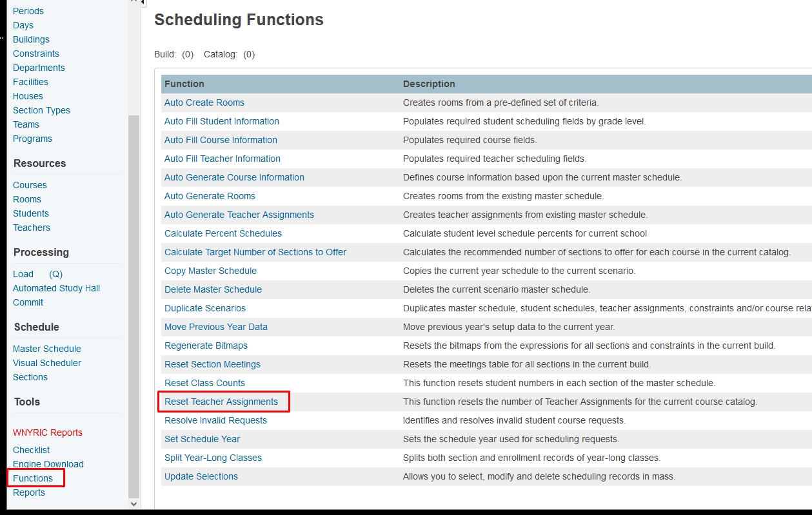This screenshot has height=515, width=812.
Task: Open Engine Download in the sidebar
Action: coord(48,464)
